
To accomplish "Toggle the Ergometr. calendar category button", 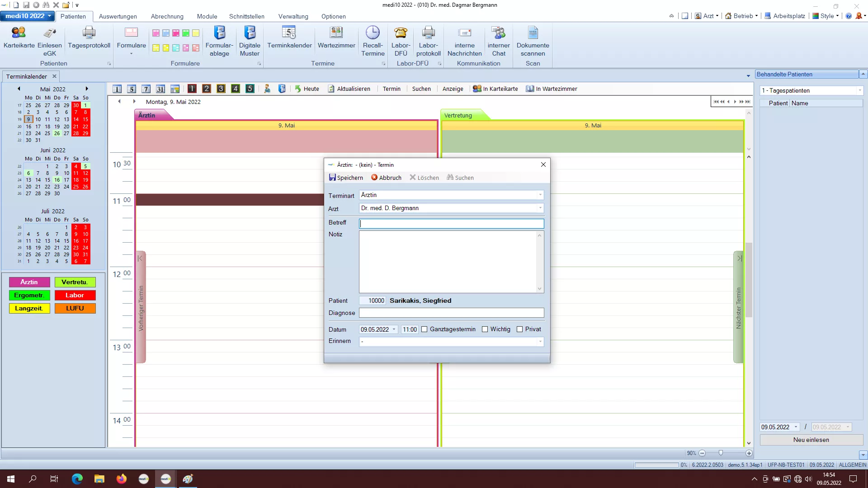I will [x=29, y=295].
